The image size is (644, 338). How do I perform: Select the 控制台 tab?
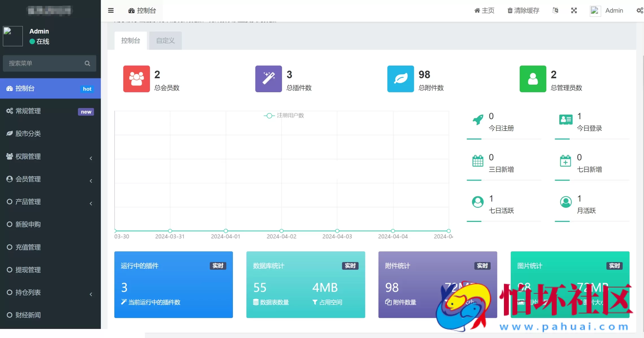[130, 40]
